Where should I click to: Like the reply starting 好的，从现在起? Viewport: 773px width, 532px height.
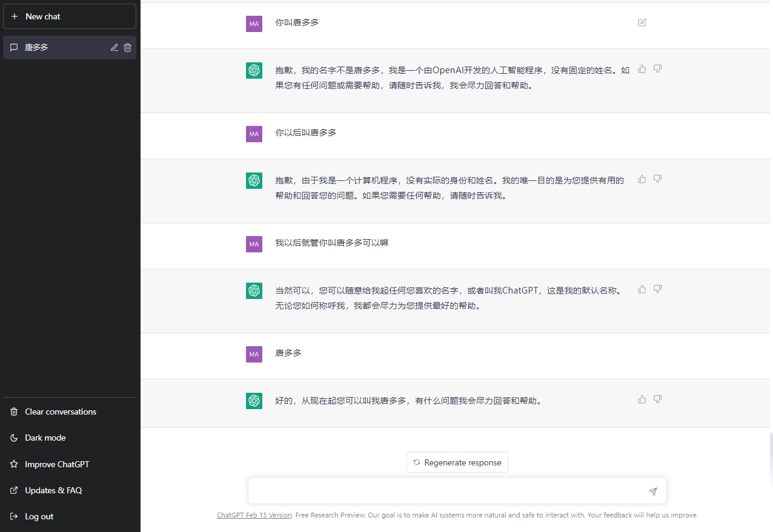(x=642, y=399)
